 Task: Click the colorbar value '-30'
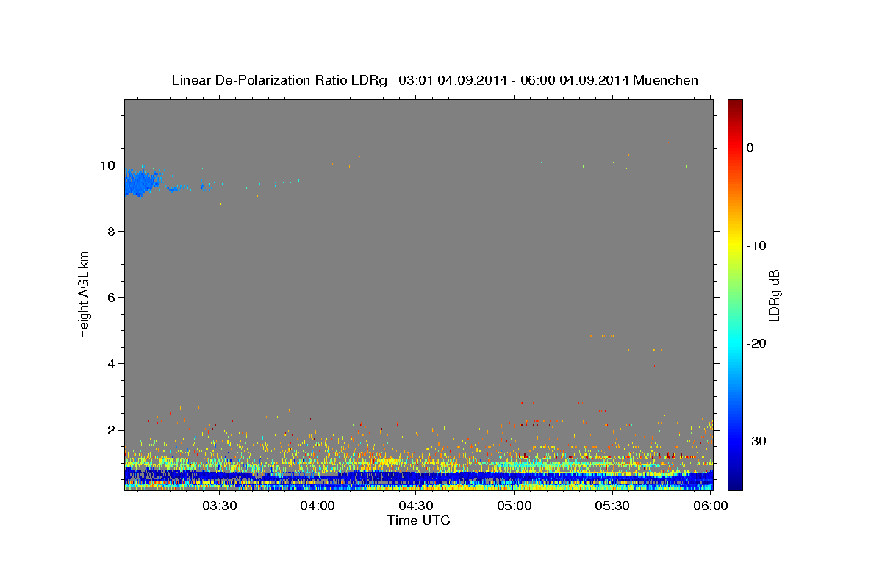(757, 441)
